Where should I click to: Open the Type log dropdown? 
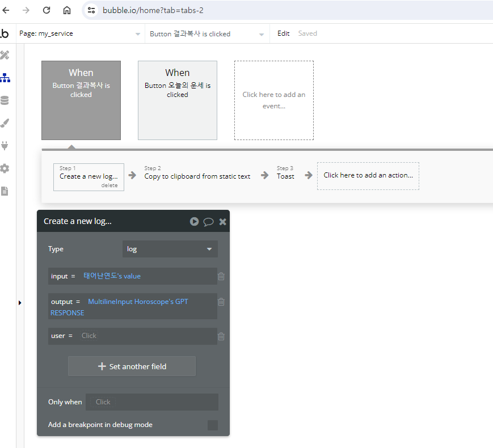tap(170, 249)
